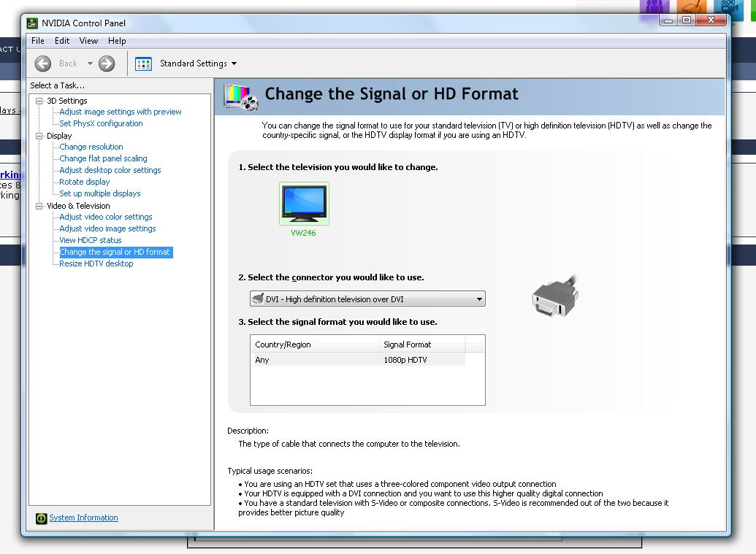The width and height of the screenshot is (756, 554).
Task: Open the Back history dropdown arrow
Action: tap(90, 64)
